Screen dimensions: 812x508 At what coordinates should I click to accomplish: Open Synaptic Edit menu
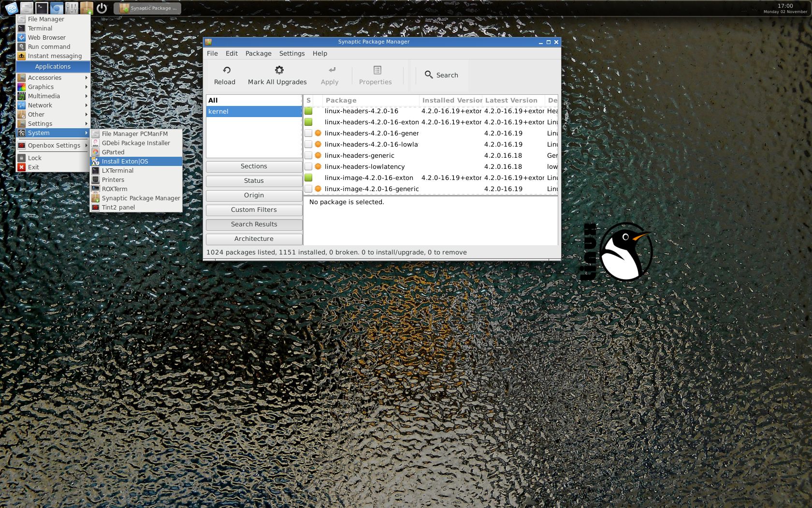232,54
